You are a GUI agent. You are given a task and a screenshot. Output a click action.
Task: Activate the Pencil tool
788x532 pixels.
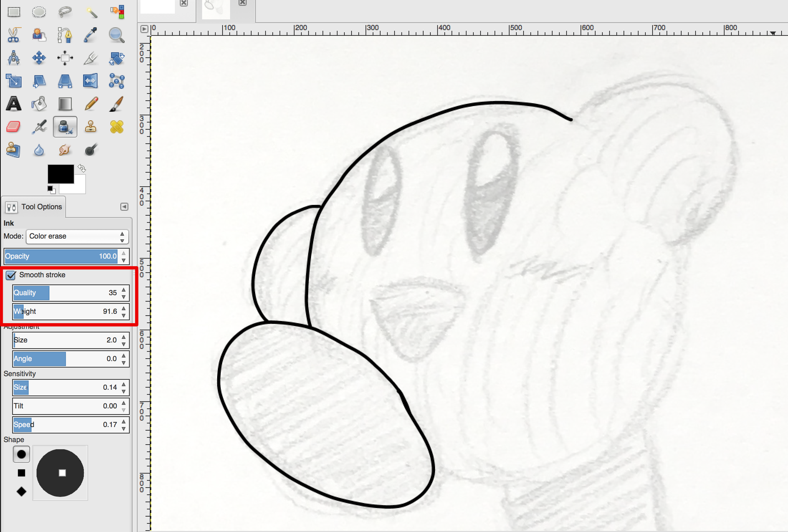pos(91,104)
